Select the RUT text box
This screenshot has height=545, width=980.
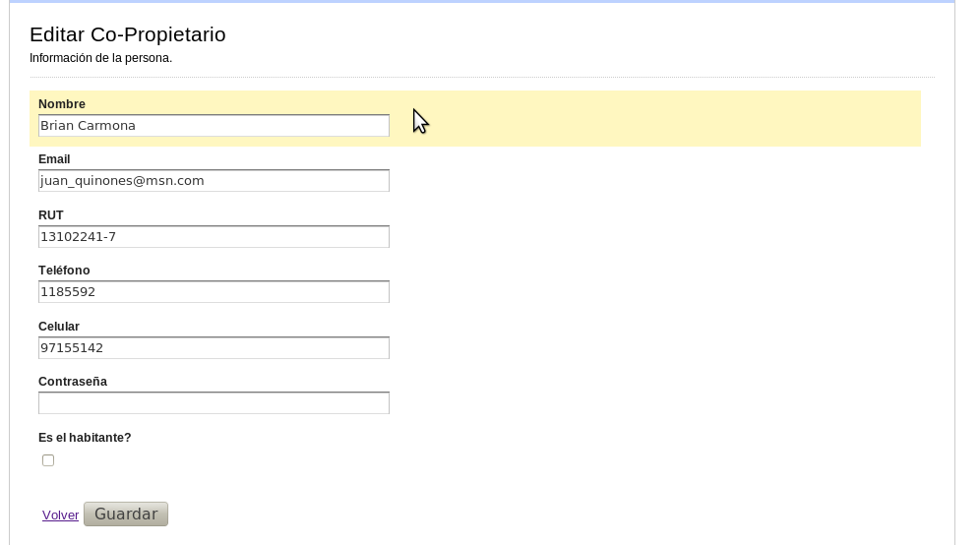[x=214, y=236]
